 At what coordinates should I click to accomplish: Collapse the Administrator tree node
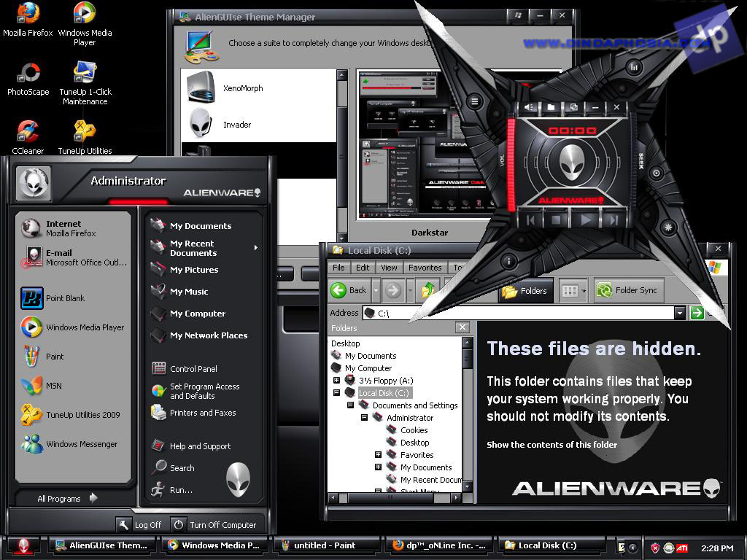pos(365,417)
